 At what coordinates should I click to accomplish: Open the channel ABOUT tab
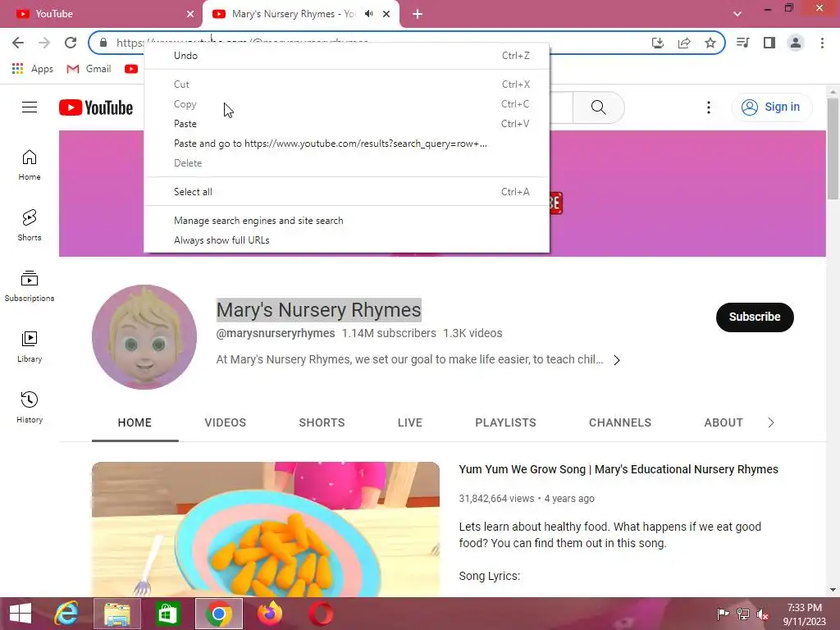[x=724, y=422]
